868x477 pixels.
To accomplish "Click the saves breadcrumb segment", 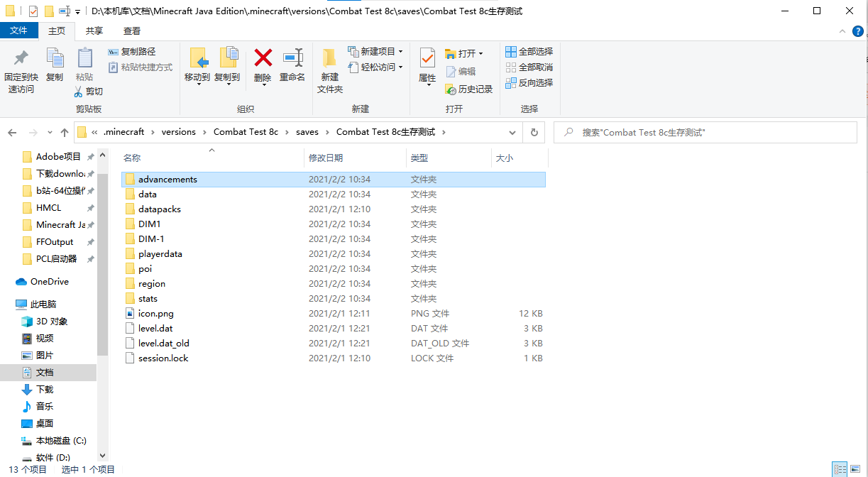I will pyautogui.click(x=307, y=132).
